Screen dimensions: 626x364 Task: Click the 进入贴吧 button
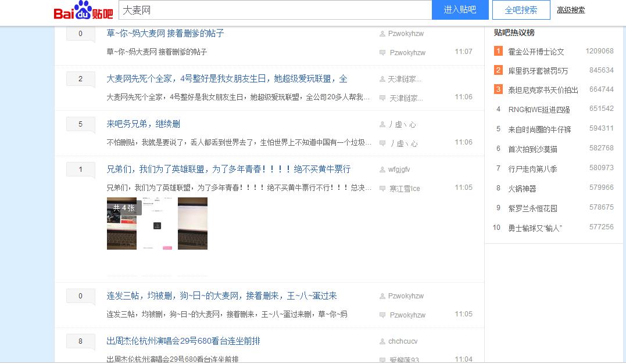pyautogui.click(x=460, y=10)
